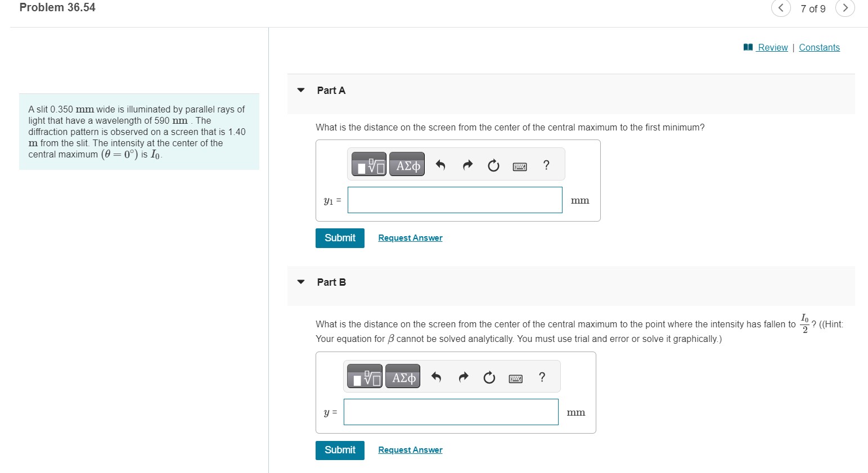Open Part B Greek symbols palette
Screen dimensions: 868x473
[x=403, y=377]
